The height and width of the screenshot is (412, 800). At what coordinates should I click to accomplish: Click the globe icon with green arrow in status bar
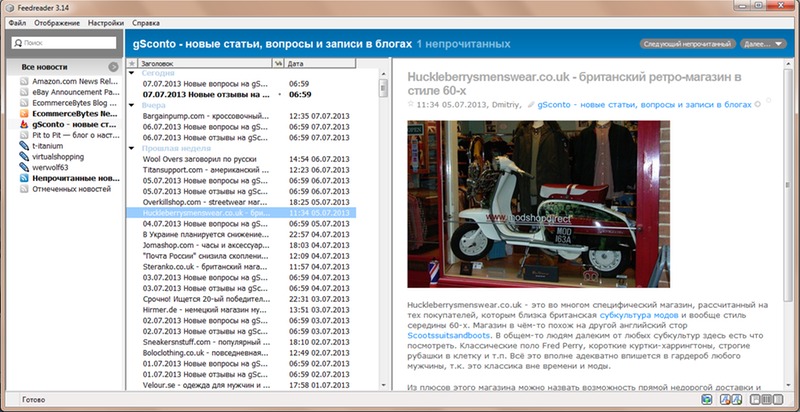click(x=707, y=400)
